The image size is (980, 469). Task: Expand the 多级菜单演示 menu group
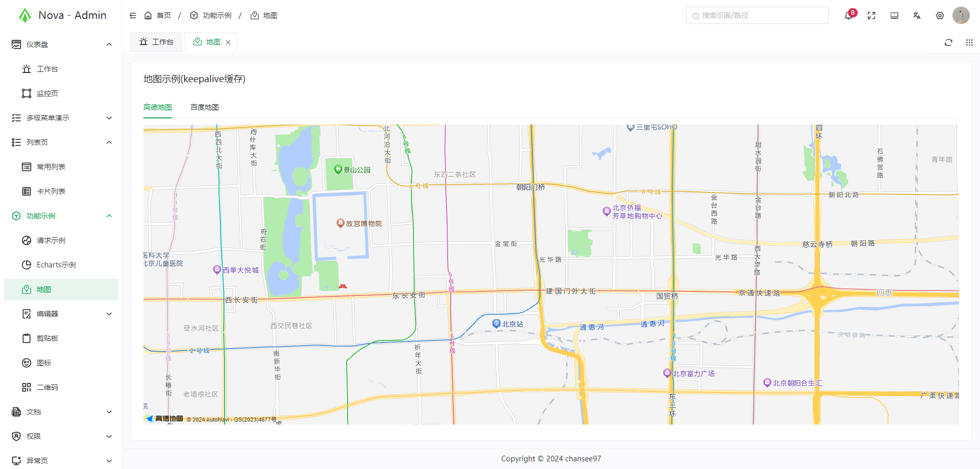point(61,118)
